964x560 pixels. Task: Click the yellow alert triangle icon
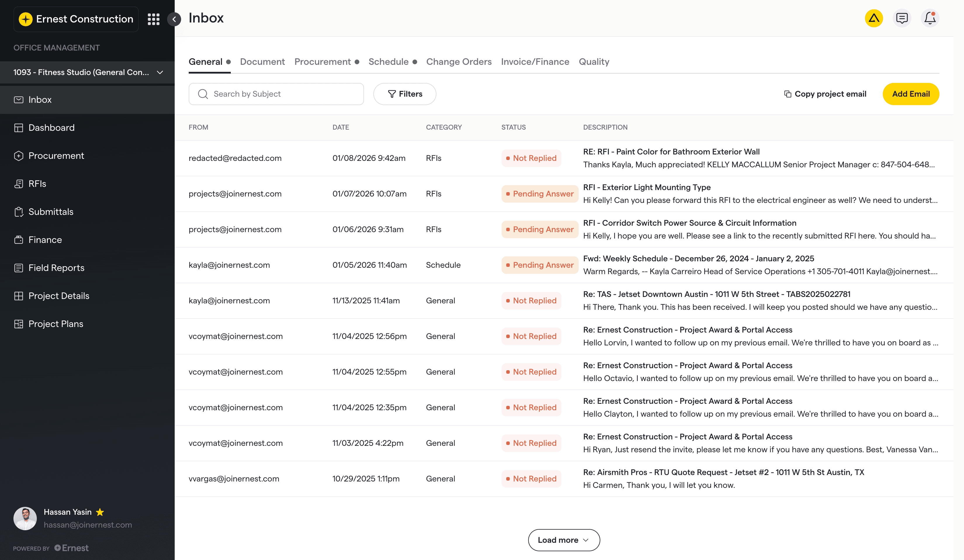click(874, 18)
